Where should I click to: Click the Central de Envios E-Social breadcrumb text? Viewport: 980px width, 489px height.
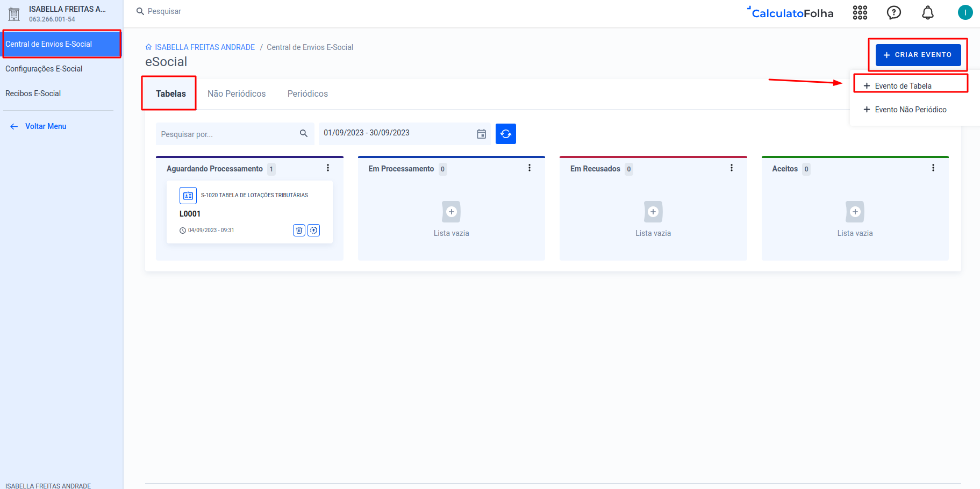310,47
